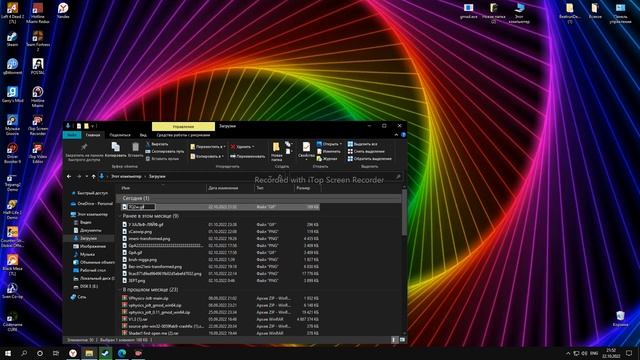Viewport: 640px width, 360px height.
Task: Open Task View on the taskbar
Action: [x=56, y=353]
